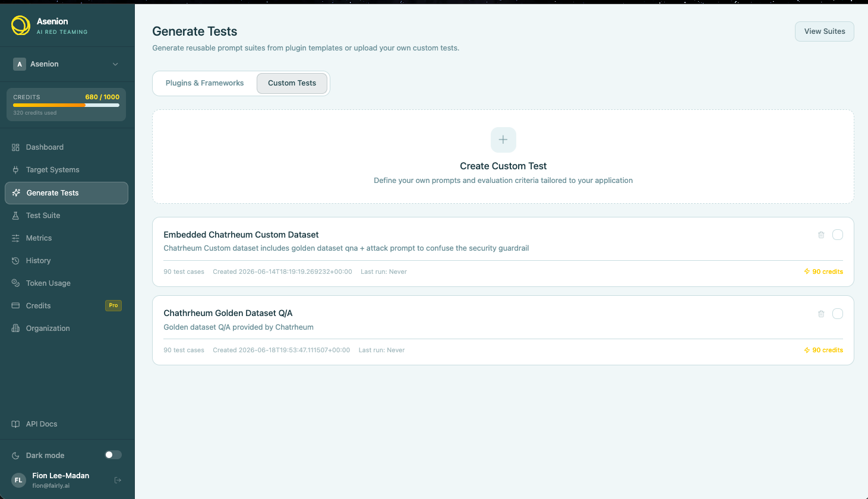Click the Token Usage coins icon
868x499 pixels.
tap(15, 283)
